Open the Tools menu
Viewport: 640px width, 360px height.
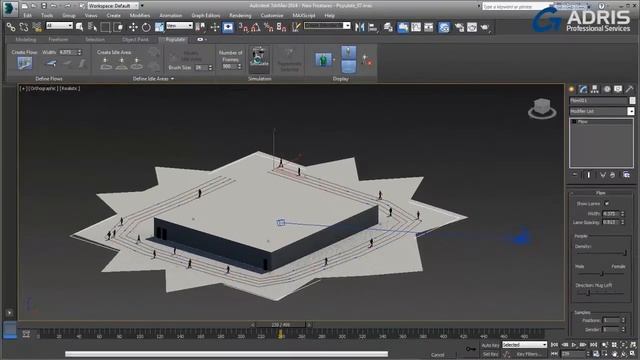[x=47, y=16]
